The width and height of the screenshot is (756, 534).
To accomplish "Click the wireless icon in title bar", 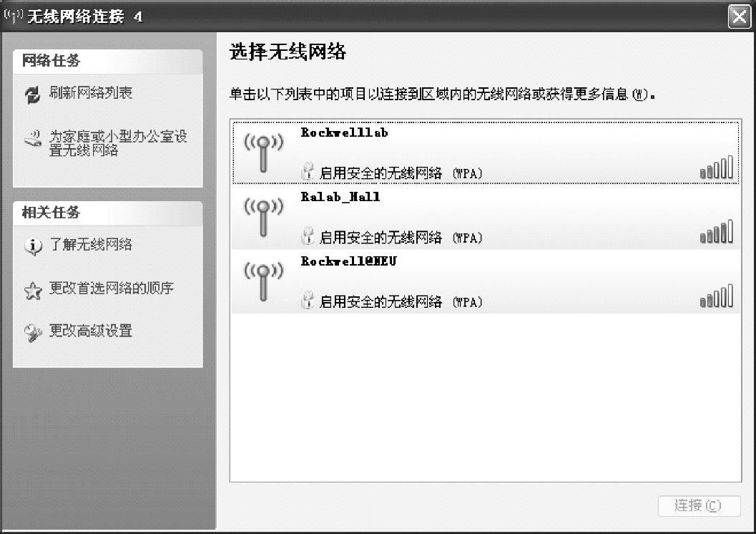I will click(13, 16).
